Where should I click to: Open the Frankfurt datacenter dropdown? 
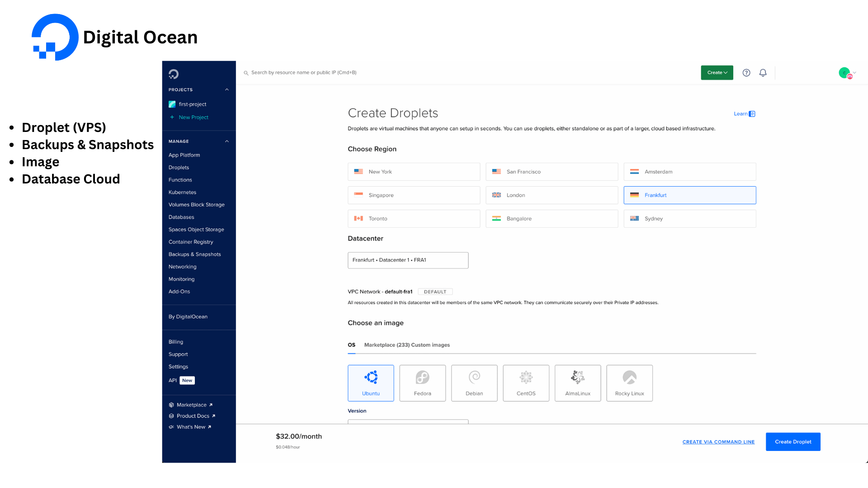coord(408,260)
